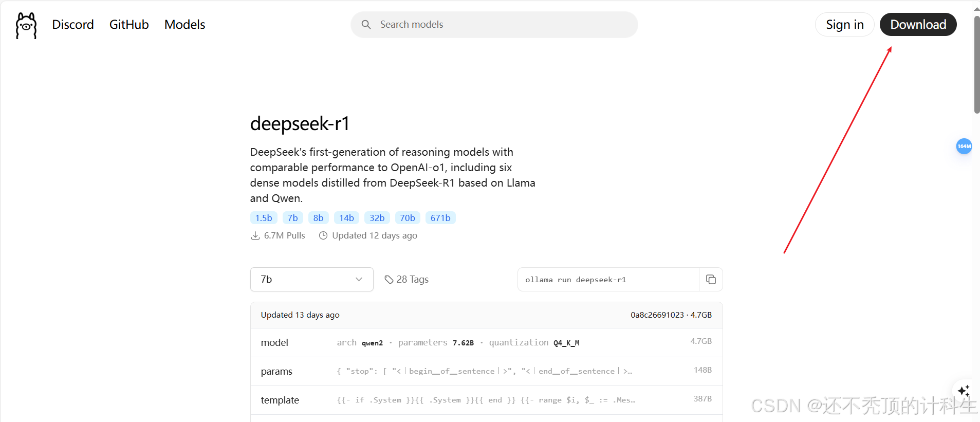Click the Sign in button
Screen dimensions: 980x422
point(845,25)
